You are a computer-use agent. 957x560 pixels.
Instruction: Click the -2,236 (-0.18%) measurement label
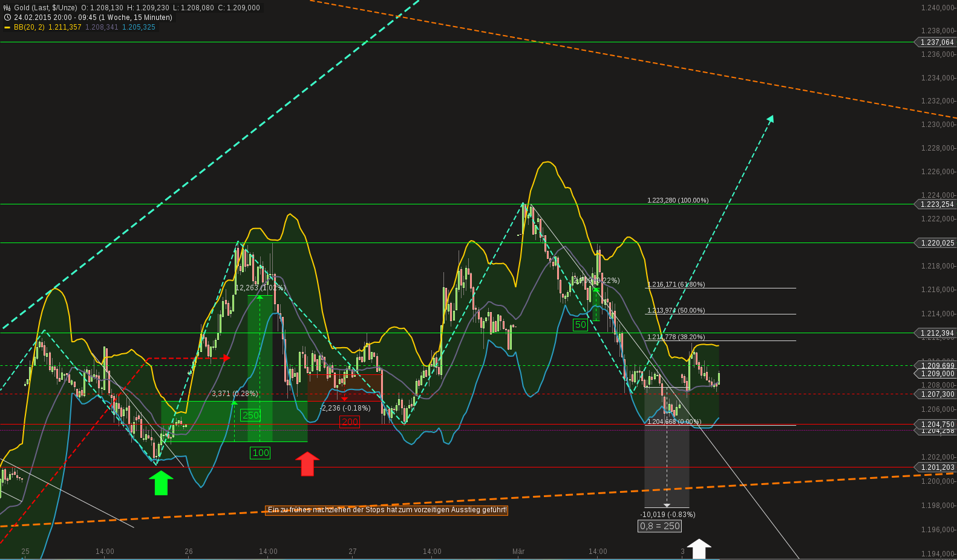pyautogui.click(x=345, y=408)
